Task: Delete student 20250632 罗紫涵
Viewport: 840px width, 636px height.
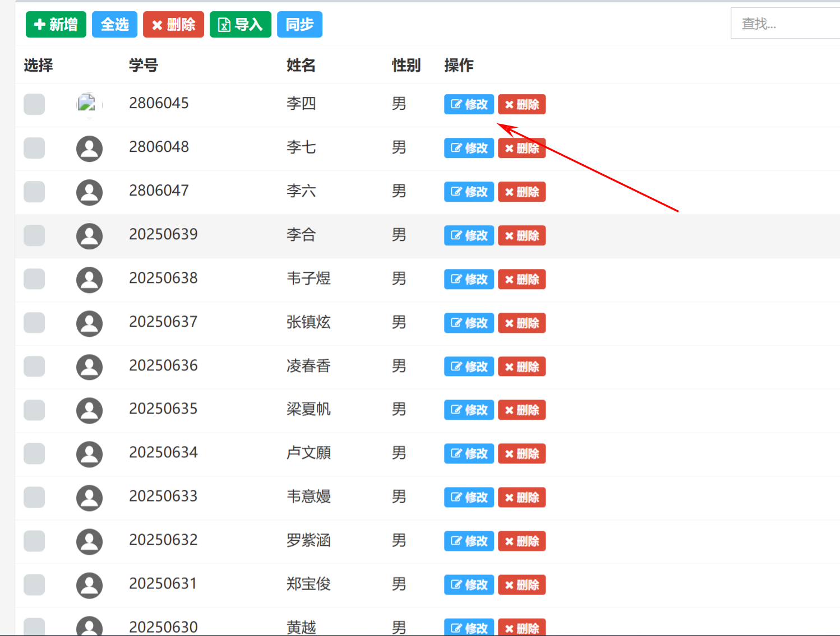Action: [521, 541]
